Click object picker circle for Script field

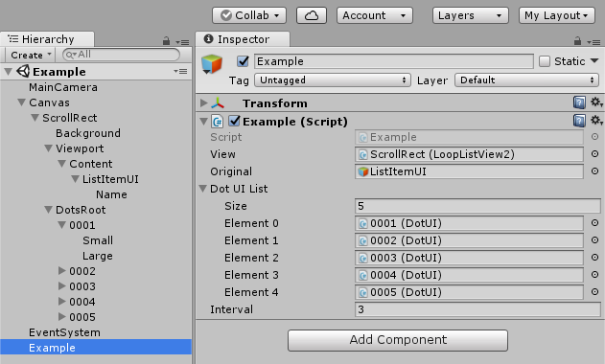[595, 136]
